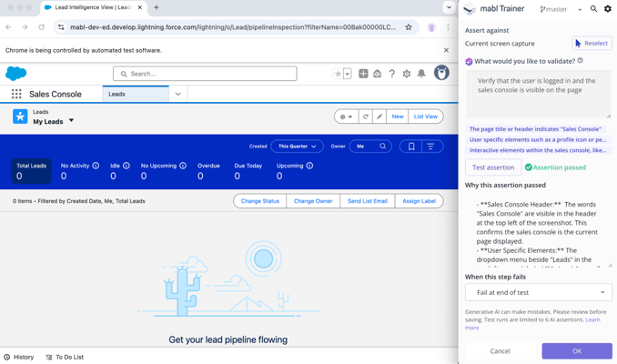Confirm with the OK button

[x=577, y=351]
